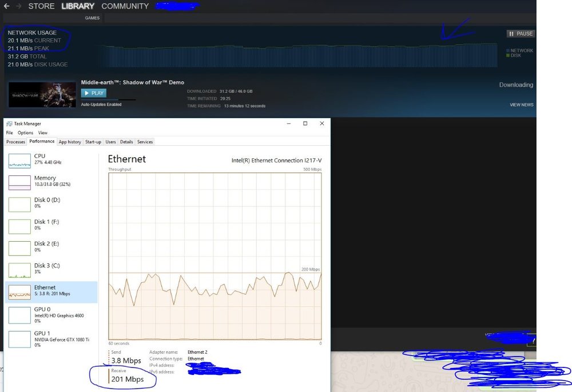The height and width of the screenshot is (392, 572).
Task: Open the File menu in Task Manager
Action: click(10, 133)
